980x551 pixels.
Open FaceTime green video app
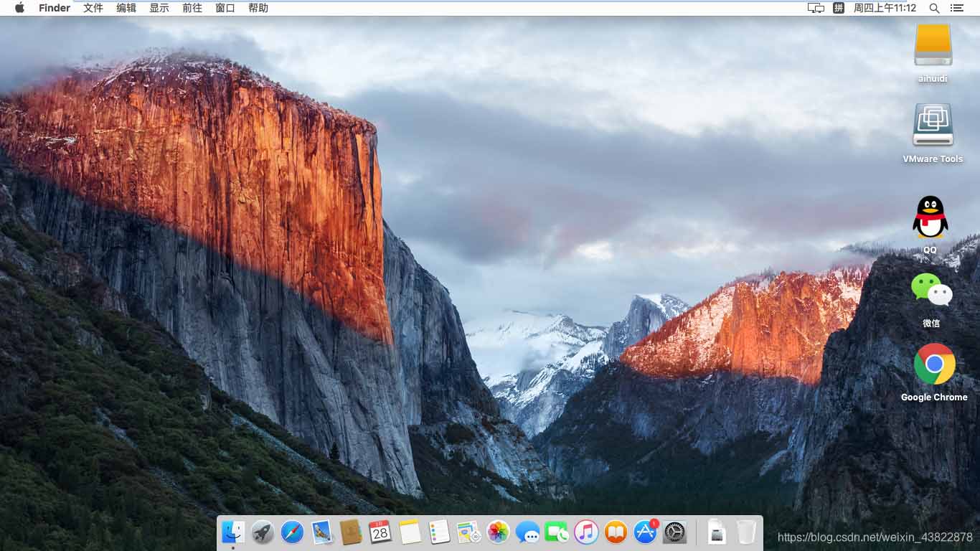click(x=557, y=532)
